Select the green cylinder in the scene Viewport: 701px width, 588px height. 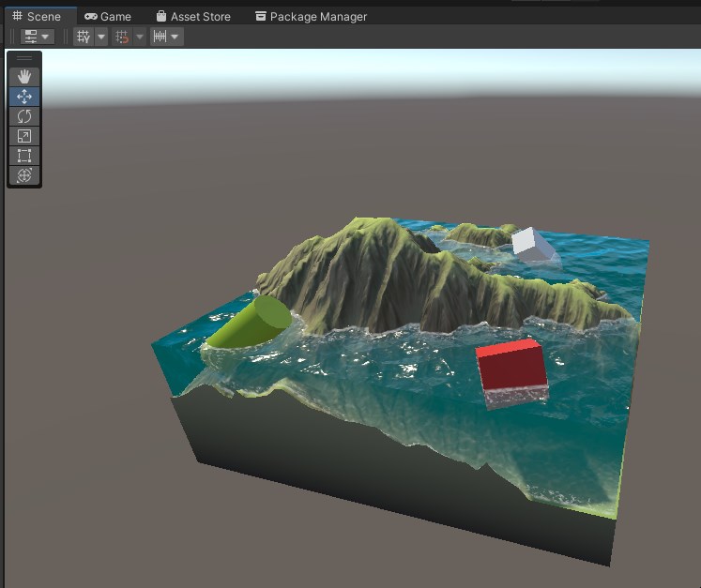click(x=250, y=322)
